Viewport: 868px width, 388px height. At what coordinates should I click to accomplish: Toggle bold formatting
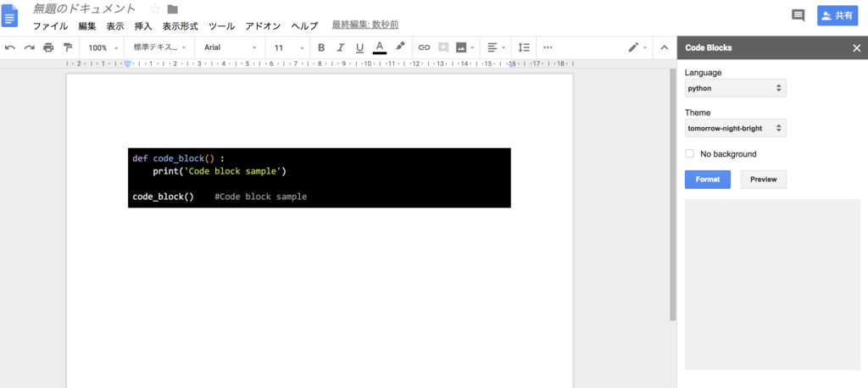(x=321, y=47)
